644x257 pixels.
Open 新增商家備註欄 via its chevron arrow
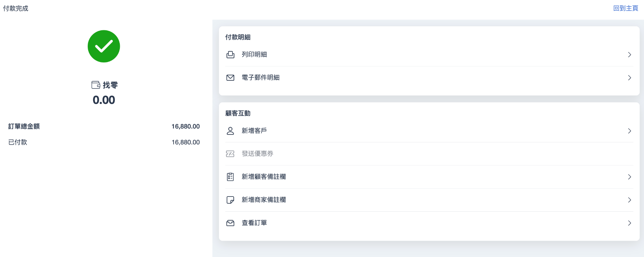(x=629, y=200)
